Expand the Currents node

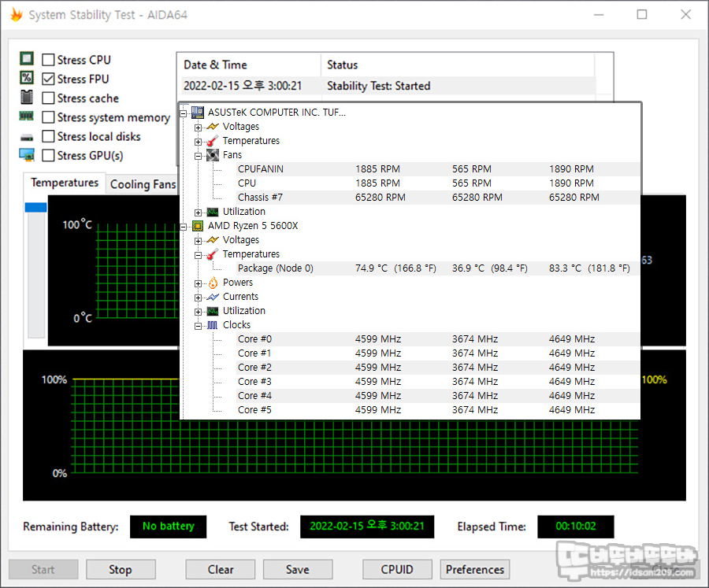click(x=198, y=298)
